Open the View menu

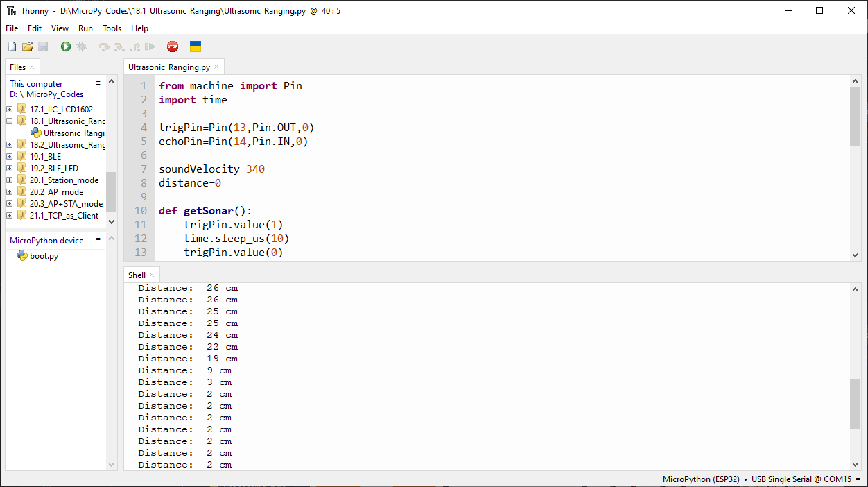tap(60, 28)
